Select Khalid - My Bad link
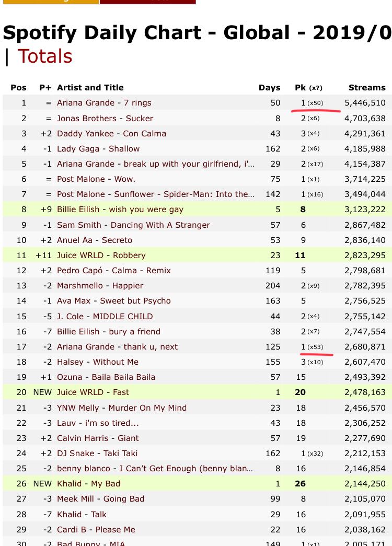 pyautogui.click(x=88, y=484)
